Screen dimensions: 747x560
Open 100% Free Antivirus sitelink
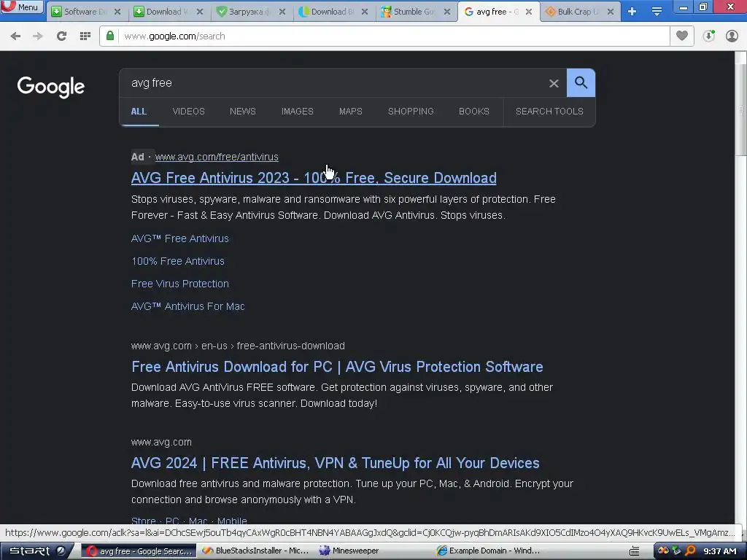pos(178,261)
